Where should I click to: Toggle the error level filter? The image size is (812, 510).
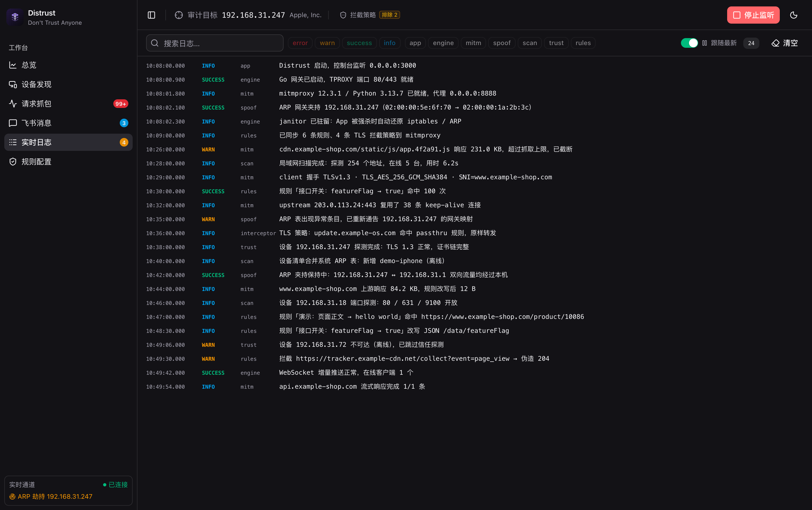tap(300, 43)
